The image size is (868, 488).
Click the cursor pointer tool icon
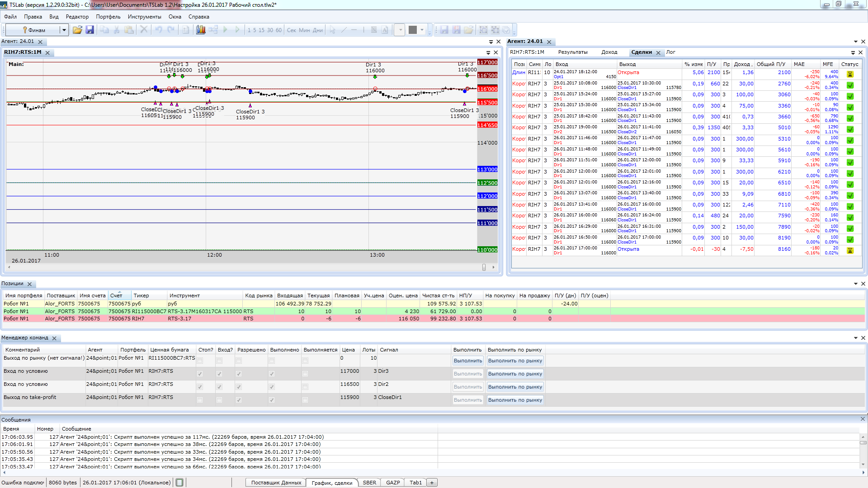point(333,30)
